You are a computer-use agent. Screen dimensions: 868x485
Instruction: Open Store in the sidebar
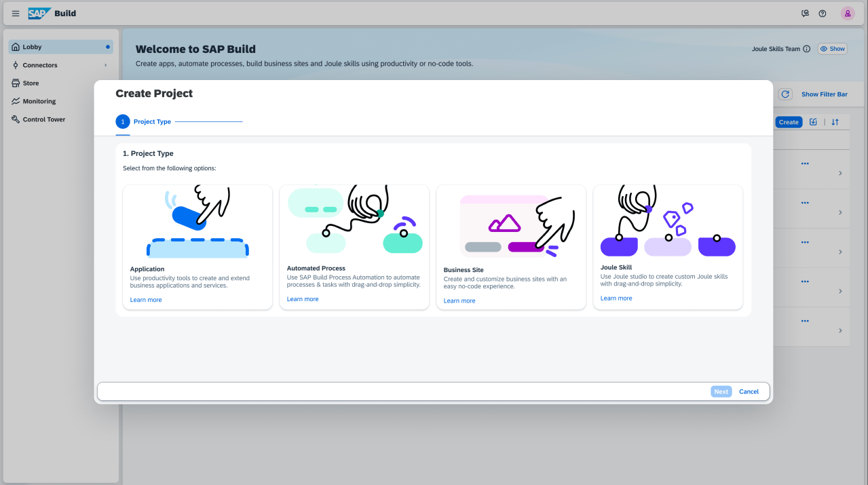(x=60, y=83)
